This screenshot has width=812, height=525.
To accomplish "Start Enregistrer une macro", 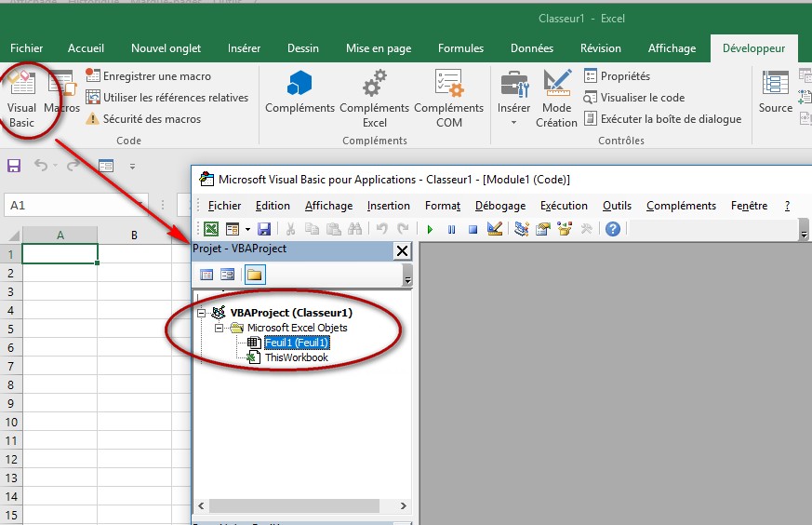I will tap(149, 76).
